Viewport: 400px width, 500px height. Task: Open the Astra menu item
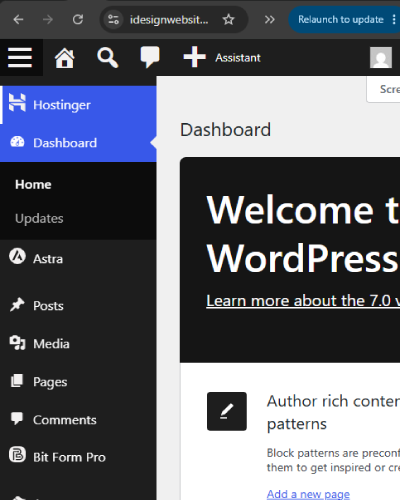[78, 259]
